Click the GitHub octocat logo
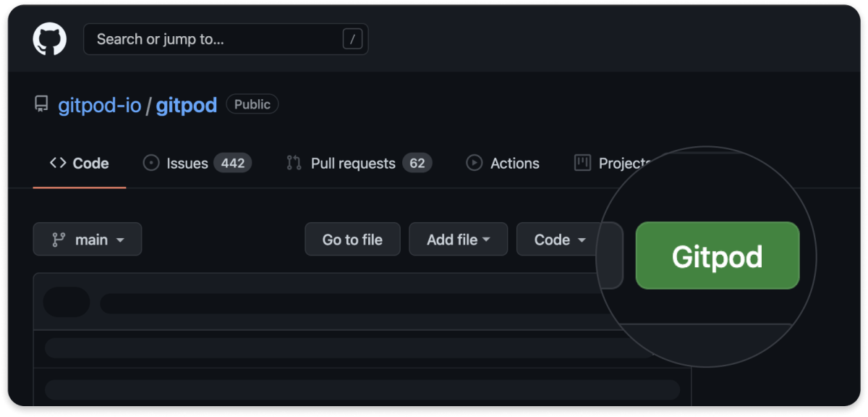Screen dimensions: 868x417 pyautogui.click(x=48, y=39)
